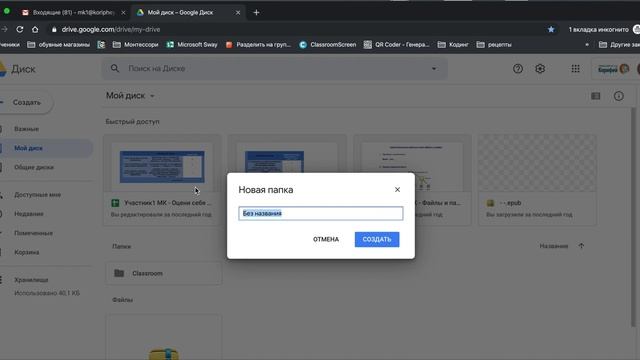Close the Новая папка dialog
The width and height of the screenshot is (640, 360).
pos(397,189)
